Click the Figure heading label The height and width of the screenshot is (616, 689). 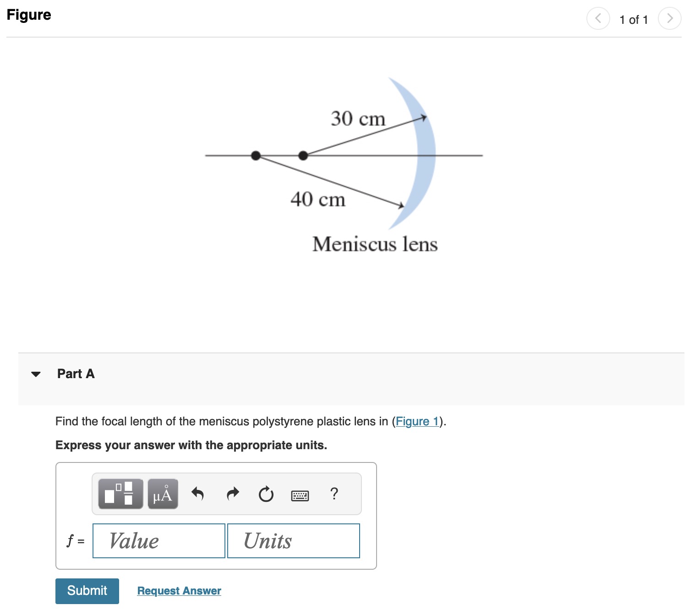29,15
